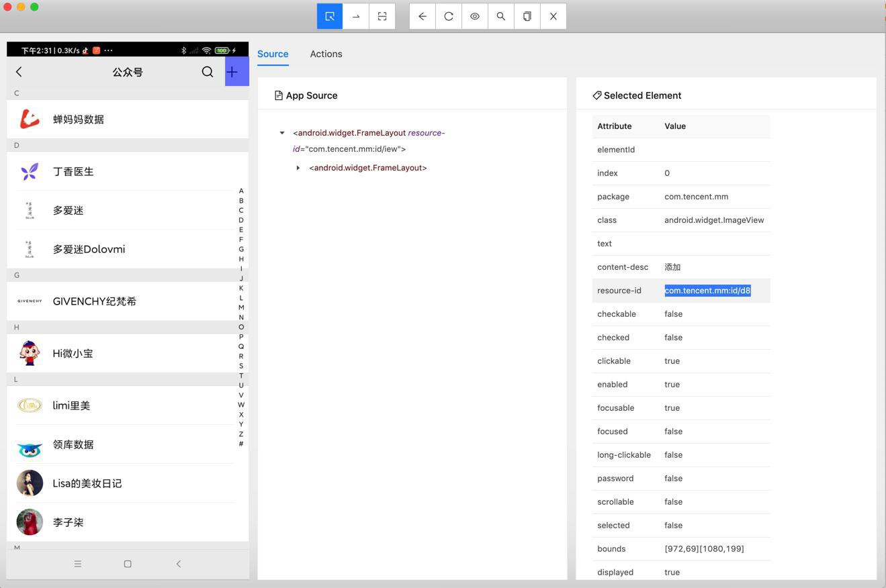886x588 pixels.
Task: Open the Search for element tool
Action: [x=501, y=16]
